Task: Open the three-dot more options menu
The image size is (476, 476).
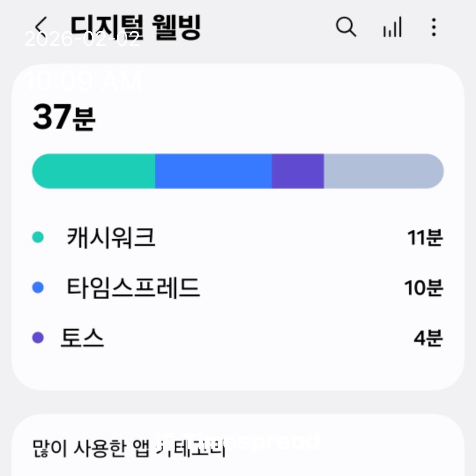Action: 434,27
